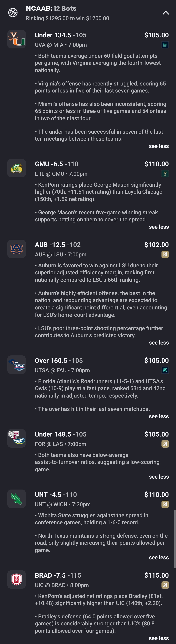
Task: Tap the Under 148.5 -105 bet heading
Action: pos(61,434)
